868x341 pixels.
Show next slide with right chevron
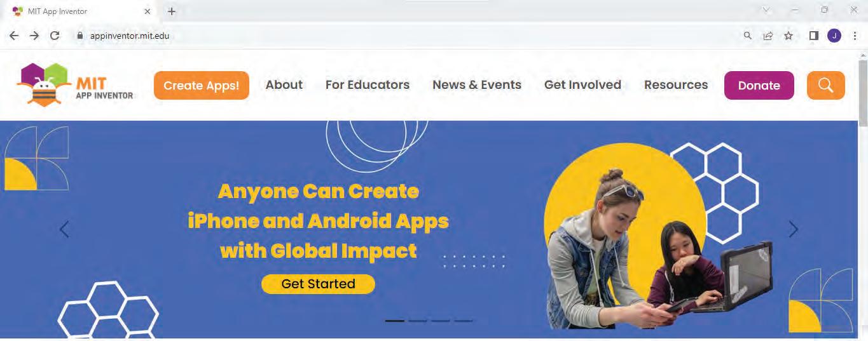[793, 229]
